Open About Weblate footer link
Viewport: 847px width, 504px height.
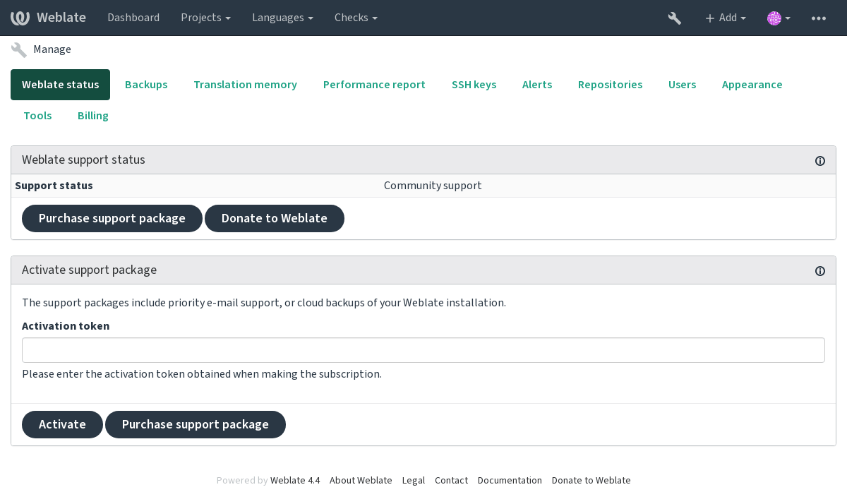pos(361,480)
